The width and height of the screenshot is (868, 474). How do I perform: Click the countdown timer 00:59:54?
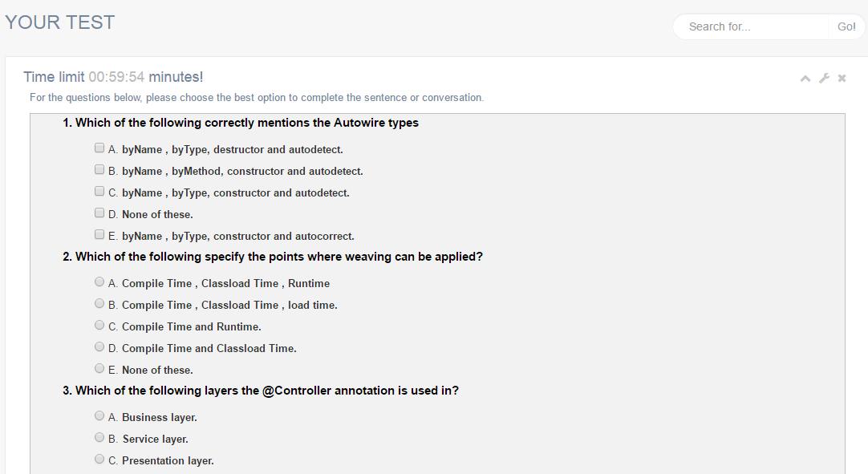pyautogui.click(x=116, y=77)
